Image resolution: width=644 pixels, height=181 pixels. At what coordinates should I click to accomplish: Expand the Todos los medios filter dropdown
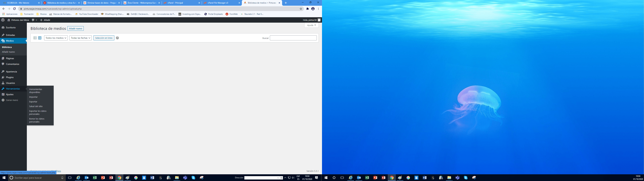pyautogui.click(x=56, y=38)
